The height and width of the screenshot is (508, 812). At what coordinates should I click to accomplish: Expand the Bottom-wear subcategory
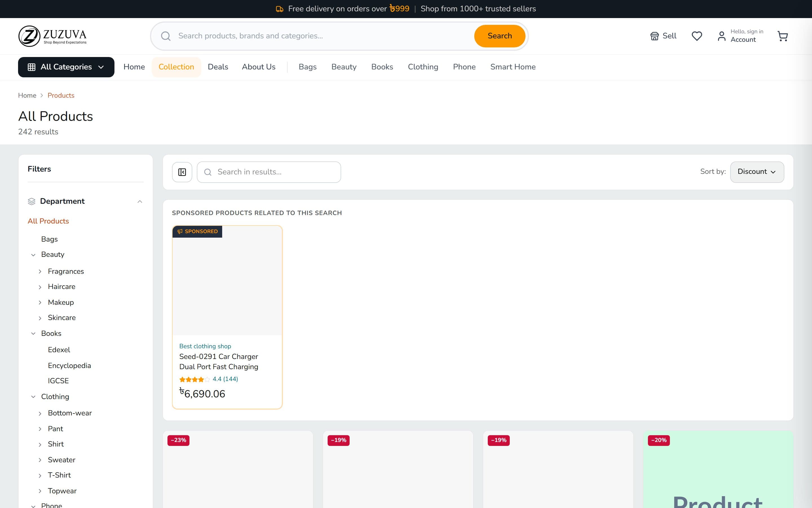click(x=40, y=413)
